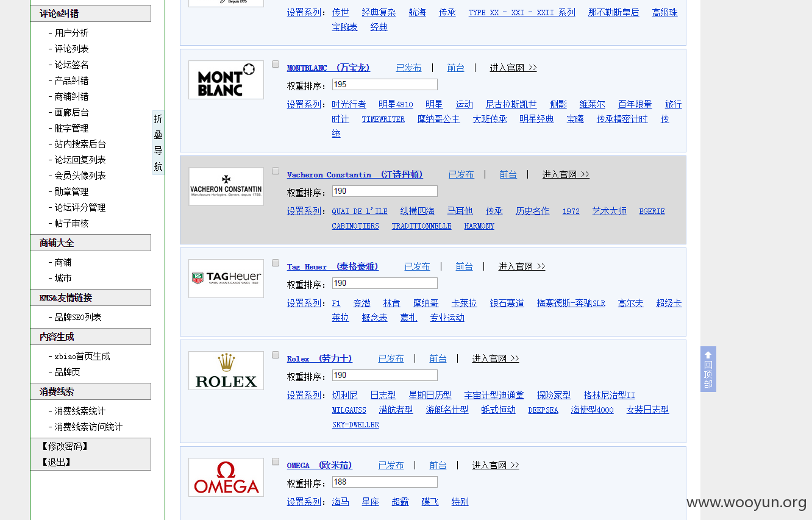Screen dimensions: 812x520
Task: Click the Rolex weight input field
Action: tap(385, 376)
